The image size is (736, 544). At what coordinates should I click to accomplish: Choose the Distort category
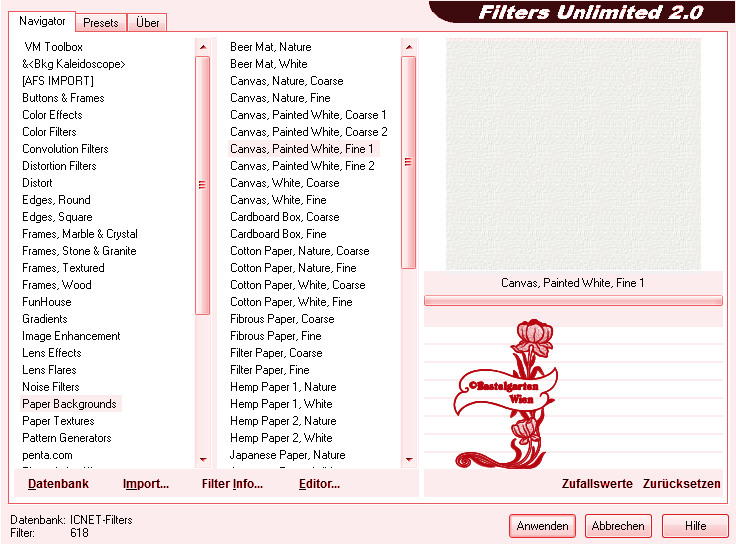point(37,183)
